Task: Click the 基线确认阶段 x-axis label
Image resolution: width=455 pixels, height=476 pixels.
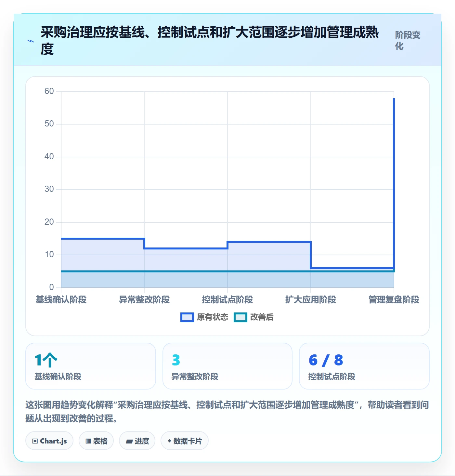Action: (x=61, y=299)
